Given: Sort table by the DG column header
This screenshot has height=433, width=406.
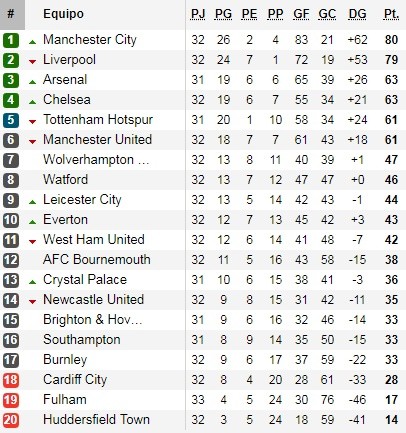Looking at the screenshot, I should click(x=357, y=14).
